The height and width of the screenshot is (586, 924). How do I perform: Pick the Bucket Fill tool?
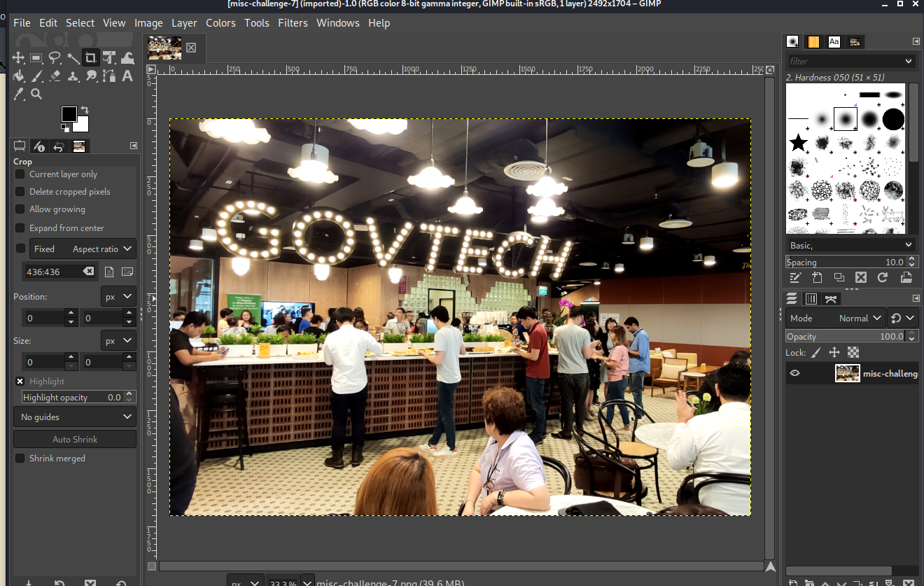coord(19,76)
